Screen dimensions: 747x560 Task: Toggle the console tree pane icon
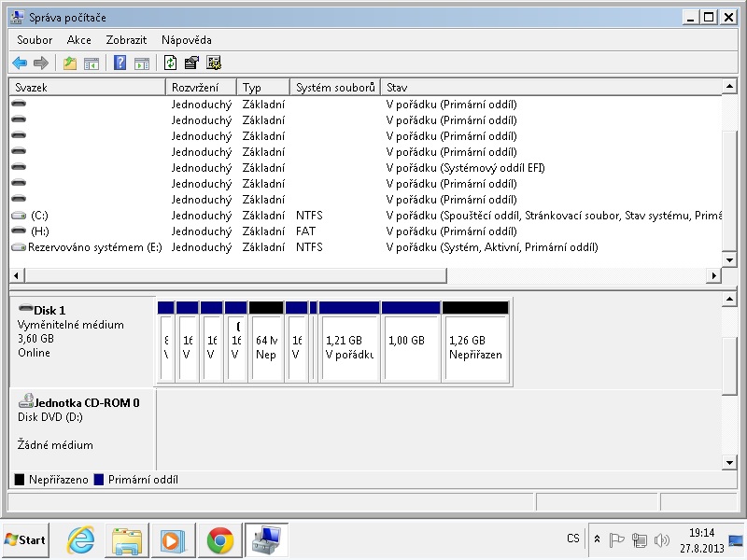click(92, 63)
